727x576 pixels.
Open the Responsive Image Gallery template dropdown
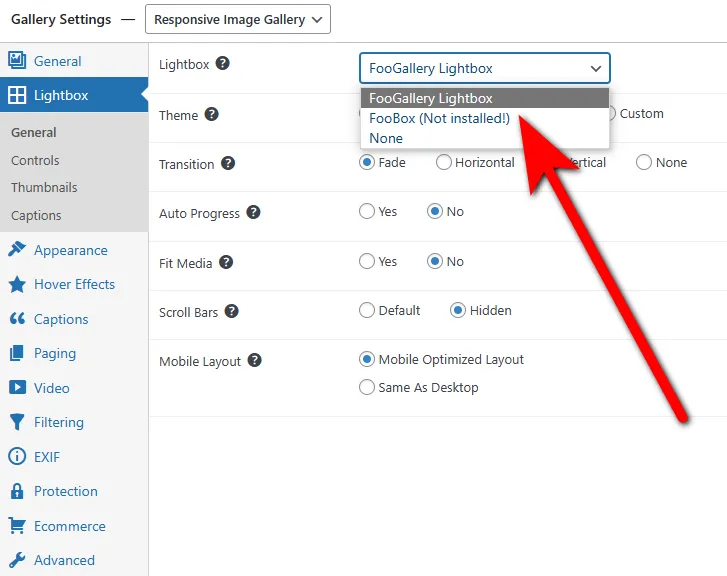(x=237, y=19)
